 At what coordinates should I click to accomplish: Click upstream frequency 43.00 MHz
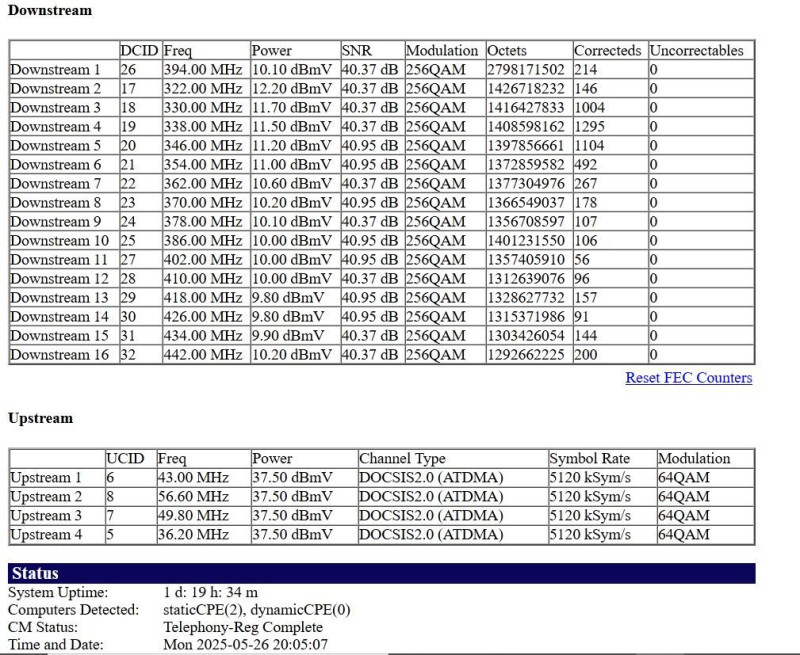pos(193,477)
